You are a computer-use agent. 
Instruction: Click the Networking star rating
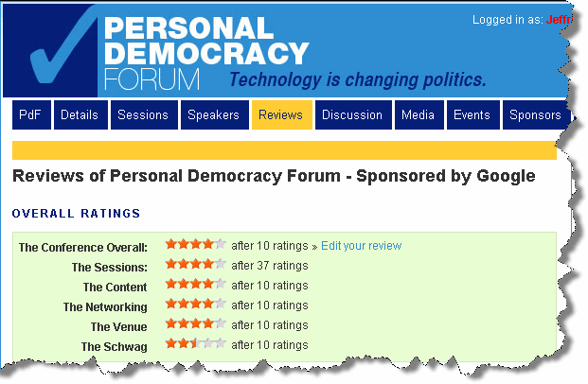pos(195,305)
